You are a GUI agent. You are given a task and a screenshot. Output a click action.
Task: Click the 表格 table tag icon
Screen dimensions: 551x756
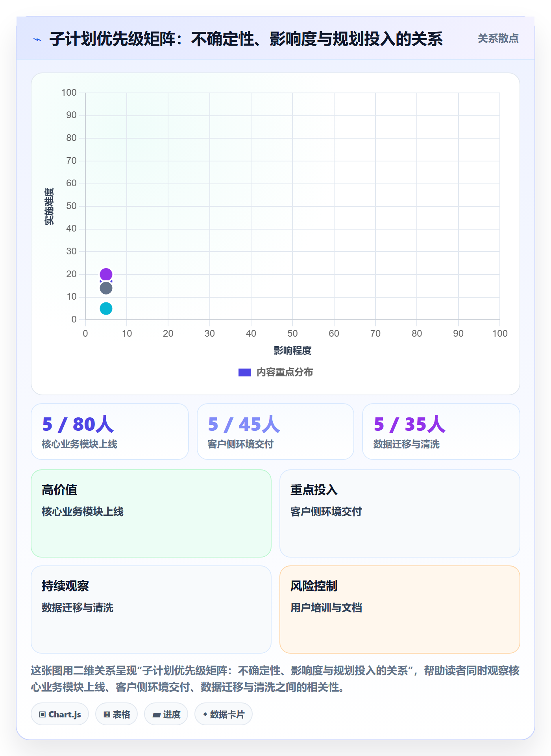[x=107, y=714]
